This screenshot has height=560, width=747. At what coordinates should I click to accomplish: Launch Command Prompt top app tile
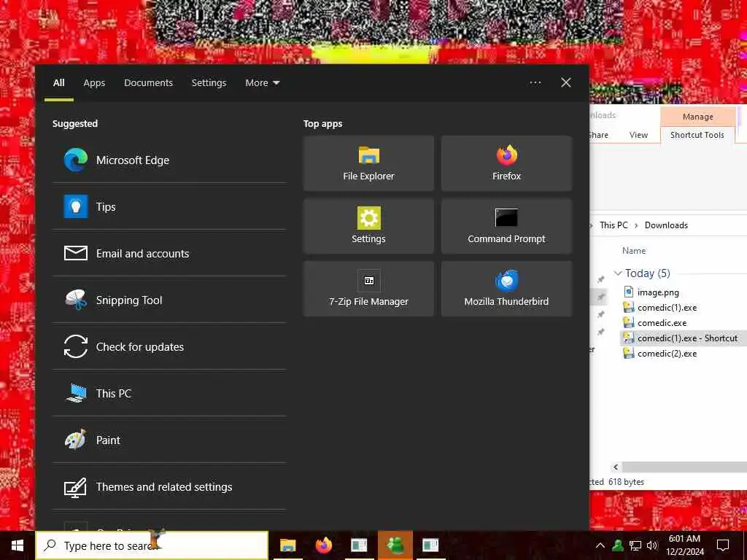pos(506,226)
